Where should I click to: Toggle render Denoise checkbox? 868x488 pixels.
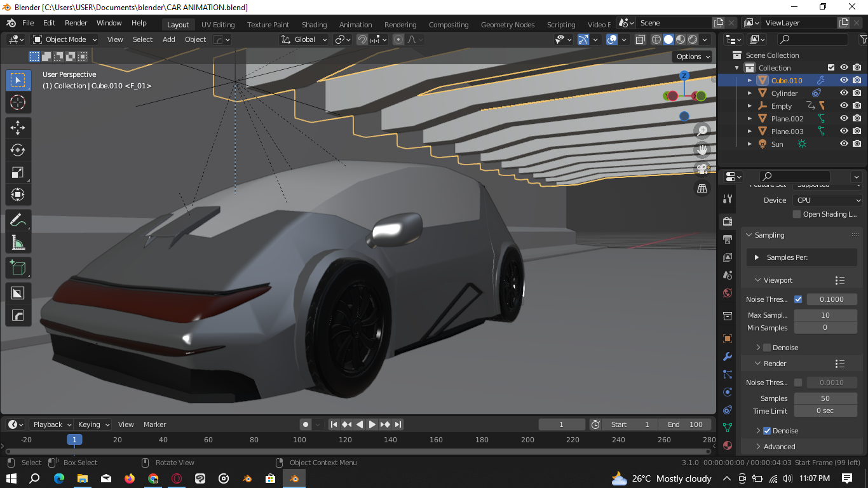coord(767,431)
